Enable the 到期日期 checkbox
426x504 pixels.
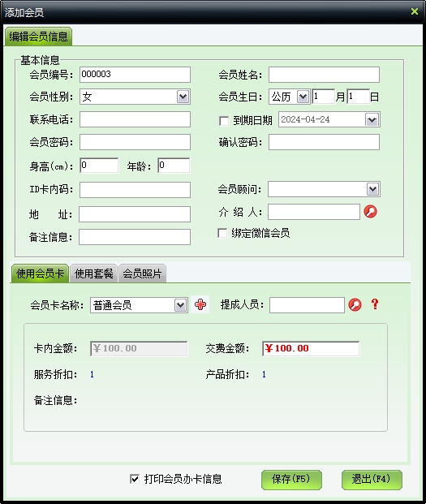[224, 121]
